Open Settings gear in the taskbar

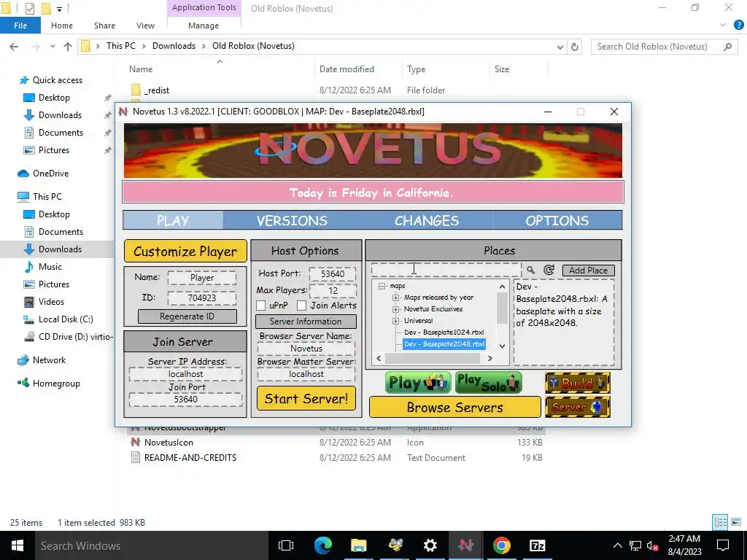(430, 545)
